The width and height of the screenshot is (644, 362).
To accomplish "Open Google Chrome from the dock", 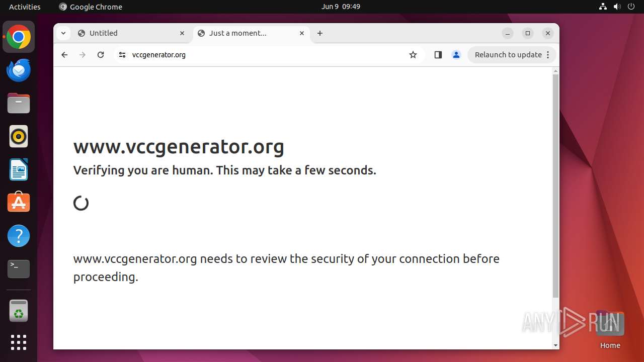I will (19, 37).
